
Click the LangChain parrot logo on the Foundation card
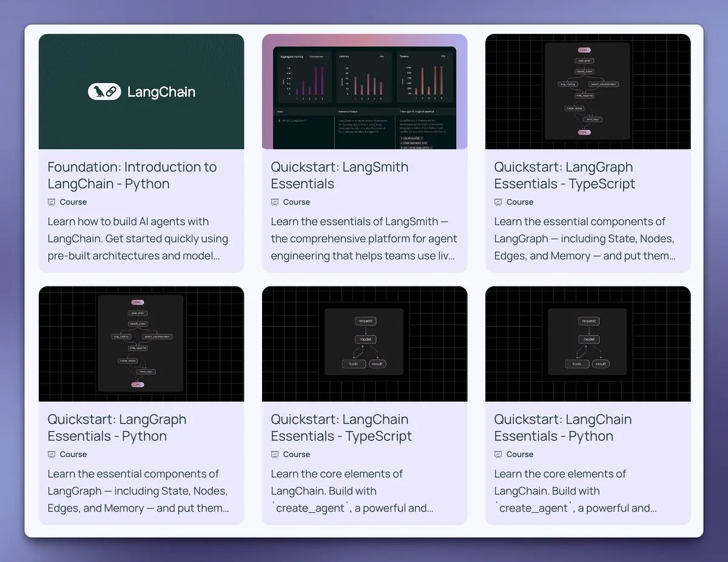tap(104, 92)
